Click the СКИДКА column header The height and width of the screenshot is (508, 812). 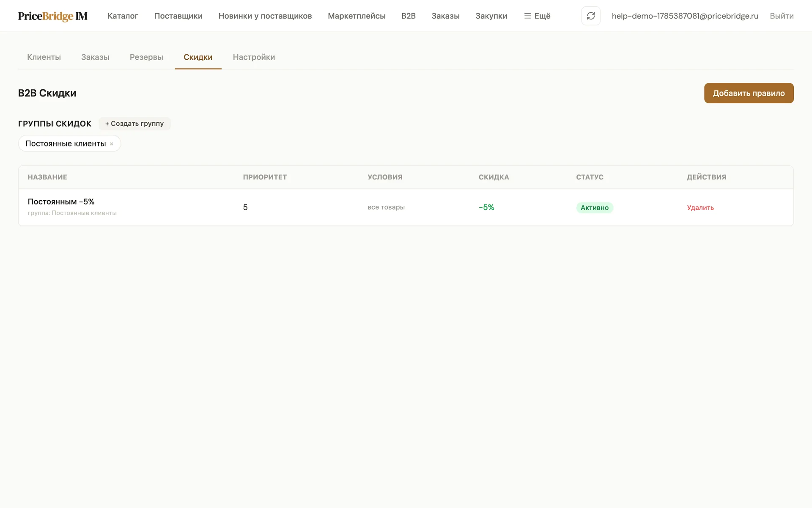tap(494, 177)
